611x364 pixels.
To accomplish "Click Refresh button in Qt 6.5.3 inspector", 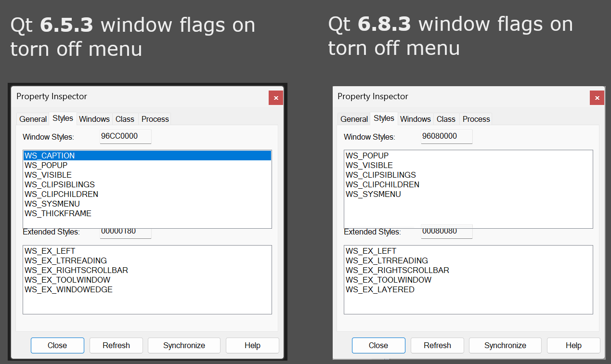I will pyautogui.click(x=116, y=345).
